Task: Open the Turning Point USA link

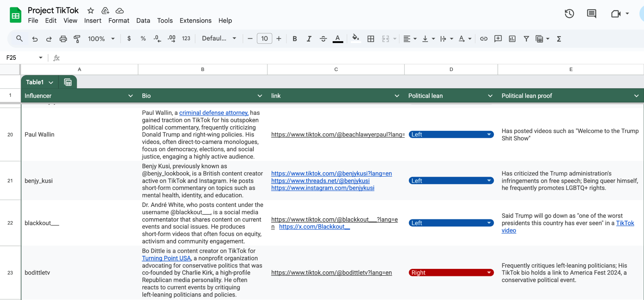Action: tap(166, 258)
